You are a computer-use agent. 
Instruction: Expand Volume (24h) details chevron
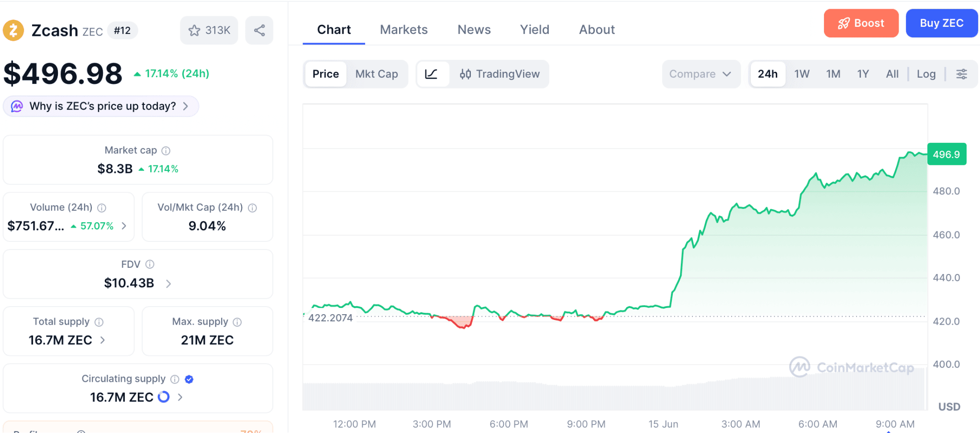124,226
